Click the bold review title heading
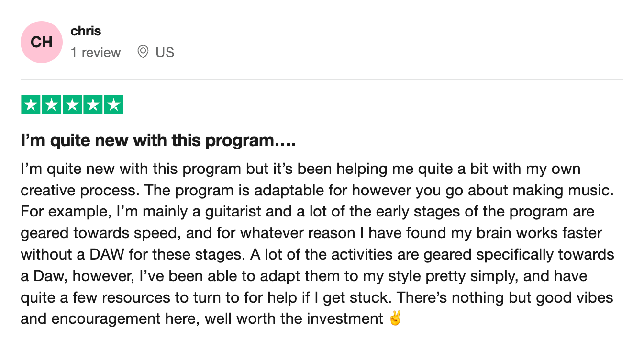644x341 pixels. [158, 141]
